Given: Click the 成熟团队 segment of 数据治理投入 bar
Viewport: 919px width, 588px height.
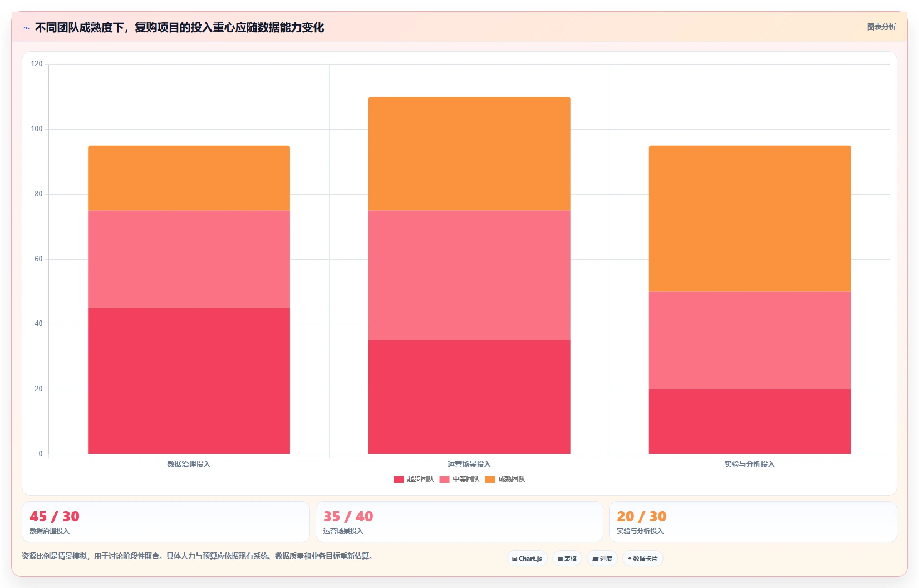Looking at the screenshot, I should tap(189, 178).
